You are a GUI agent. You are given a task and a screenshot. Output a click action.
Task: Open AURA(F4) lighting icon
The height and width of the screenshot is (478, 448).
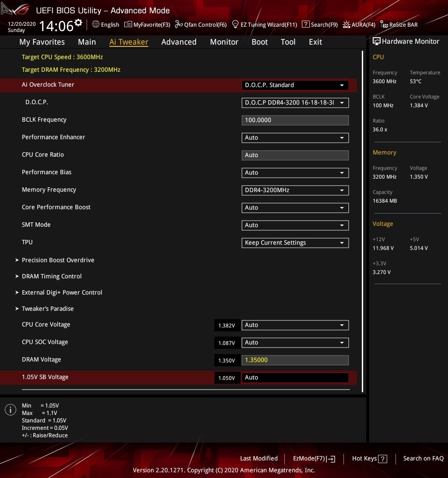(x=346, y=25)
